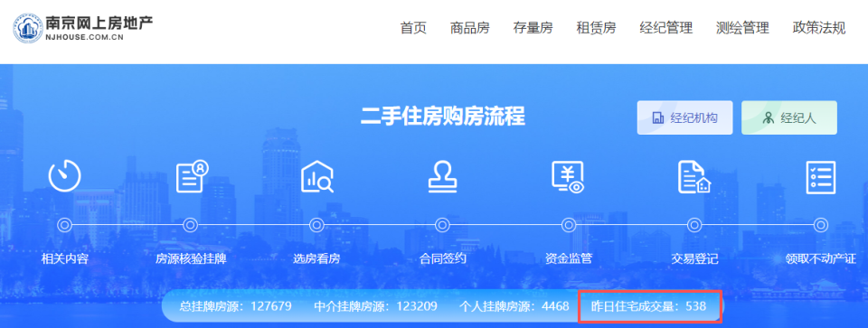
Task: Click the timeline node above 选房看房
Action: tap(316, 225)
